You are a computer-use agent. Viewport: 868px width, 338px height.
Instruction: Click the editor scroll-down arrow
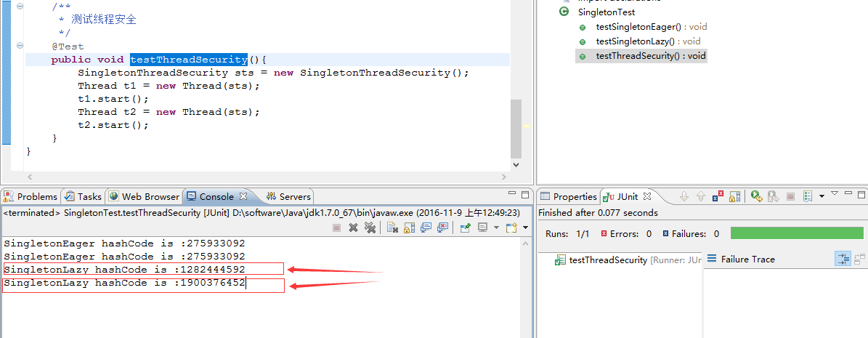(516, 164)
